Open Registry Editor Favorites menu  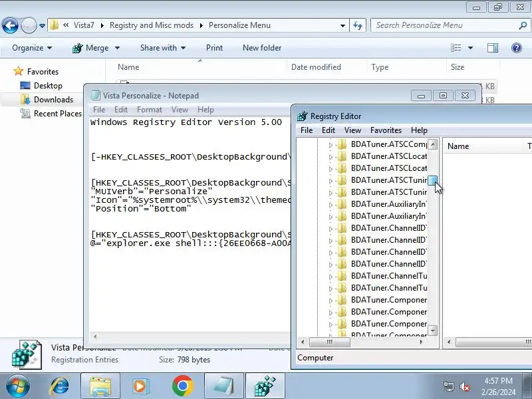pyautogui.click(x=386, y=130)
